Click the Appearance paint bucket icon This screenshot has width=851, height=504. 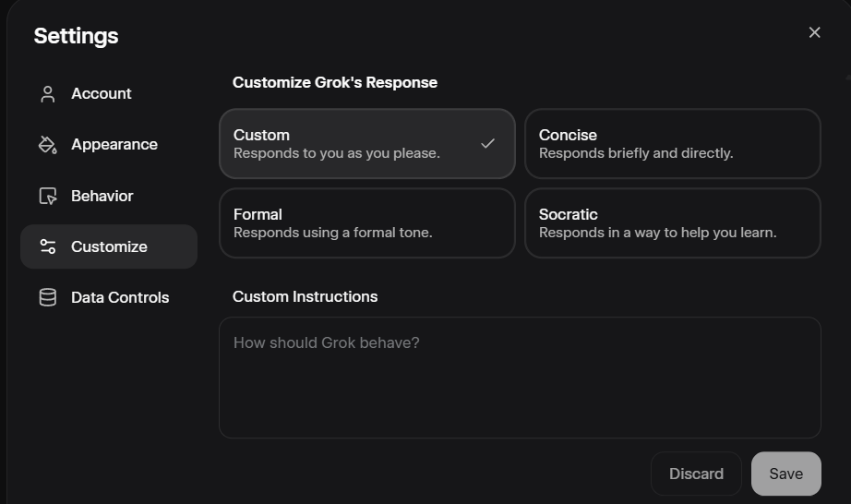(48, 144)
